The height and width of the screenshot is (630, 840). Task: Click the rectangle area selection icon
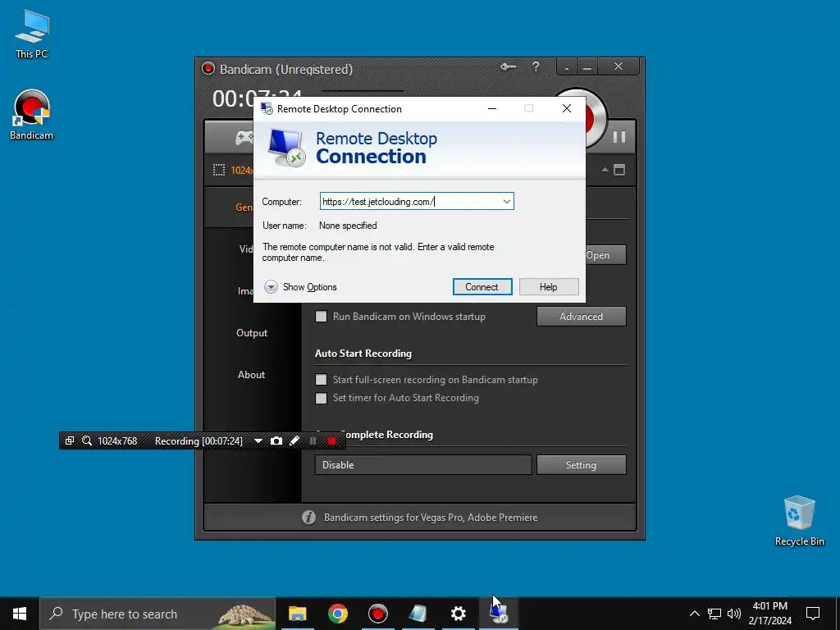219,171
